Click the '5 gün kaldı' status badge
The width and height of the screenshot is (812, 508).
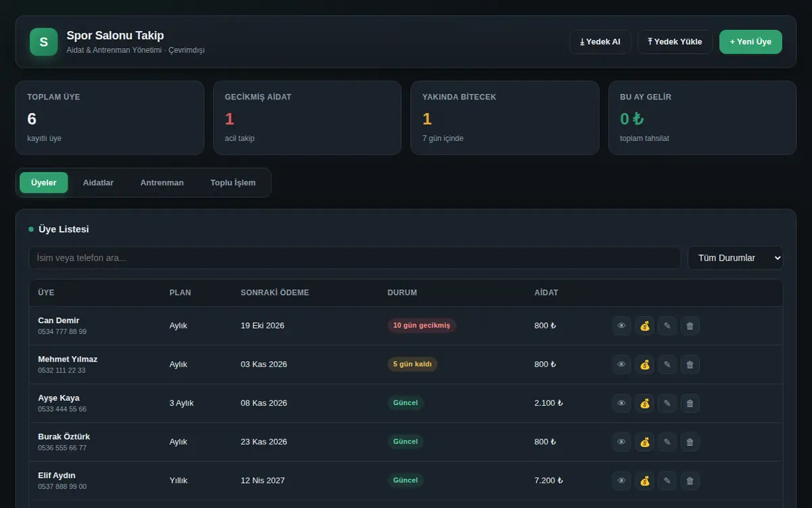pyautogui.click(x=413, y=364)
